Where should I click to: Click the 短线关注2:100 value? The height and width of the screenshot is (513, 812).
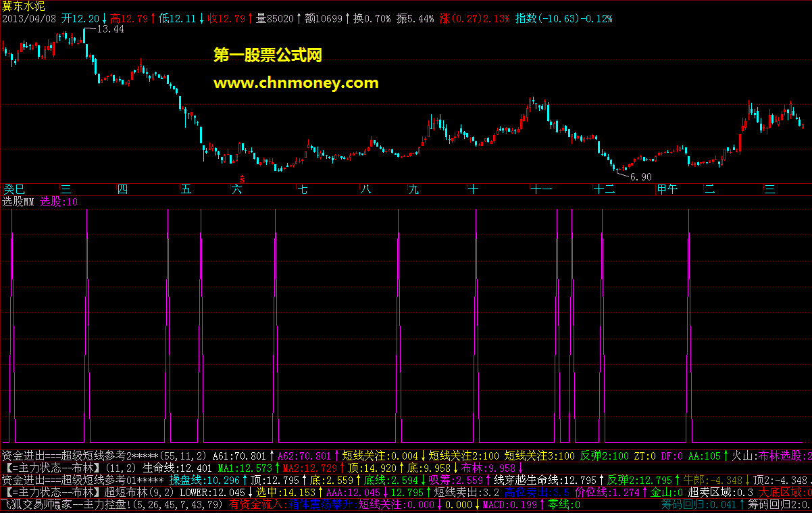pyautogui.click(x=465, y=456)
